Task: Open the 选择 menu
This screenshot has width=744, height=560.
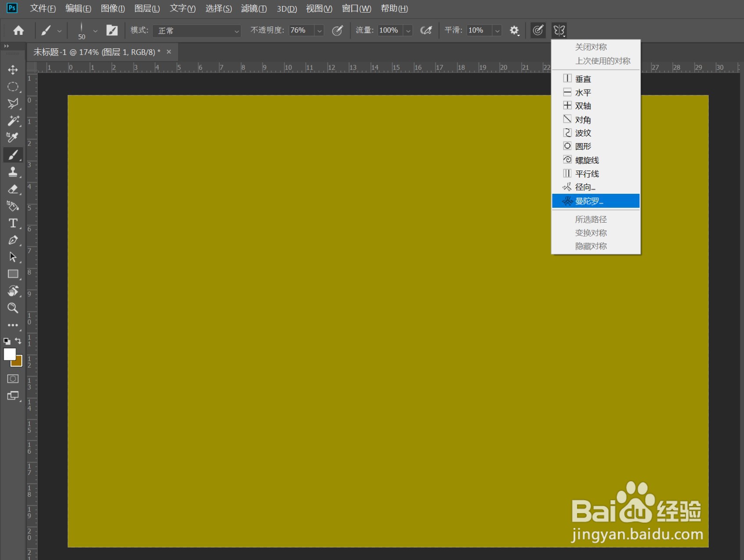Action: [x=219, y=8]
